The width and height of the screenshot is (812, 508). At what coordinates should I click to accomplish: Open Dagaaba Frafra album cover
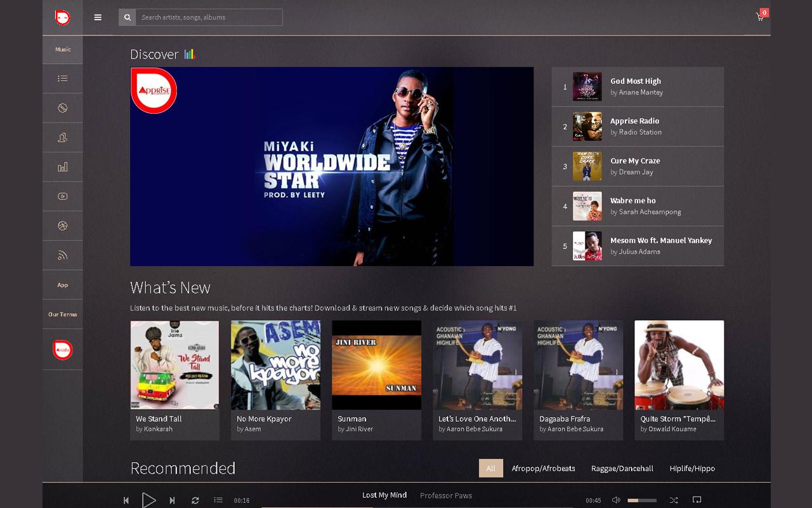(578, 365)
